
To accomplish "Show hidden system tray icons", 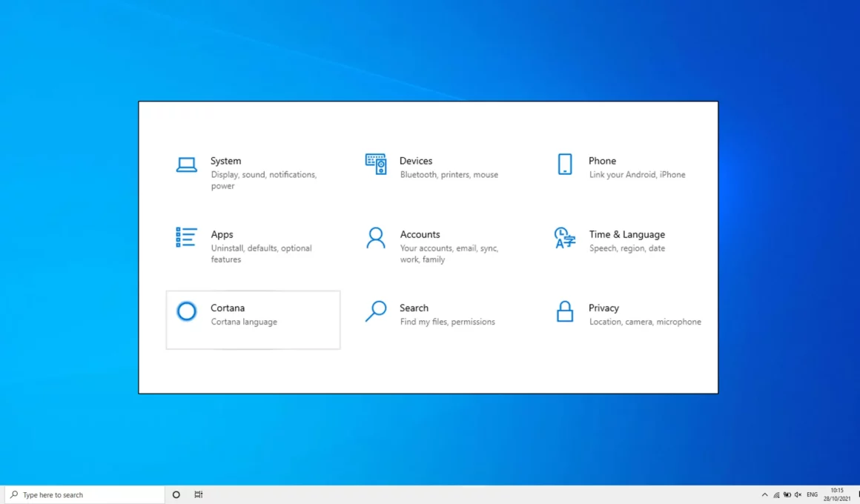I will [764, 494].
